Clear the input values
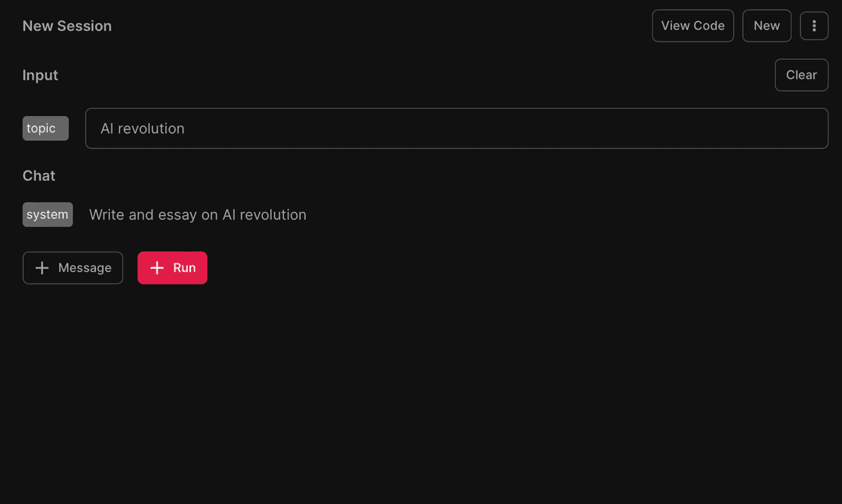Screen dimensions: 842x504 [801, 75]
